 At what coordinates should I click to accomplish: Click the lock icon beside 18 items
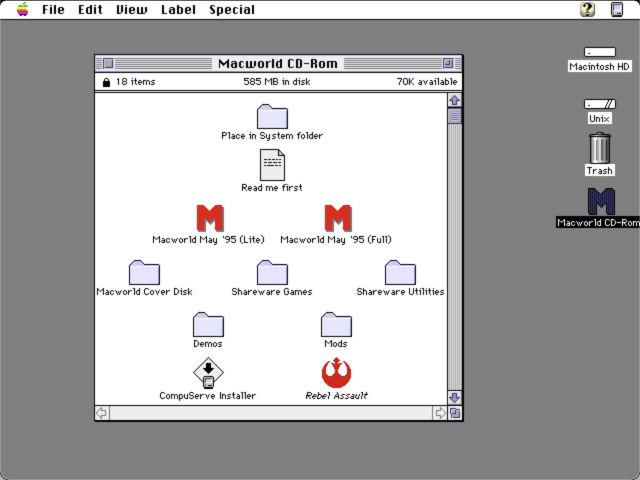point(106,82)
